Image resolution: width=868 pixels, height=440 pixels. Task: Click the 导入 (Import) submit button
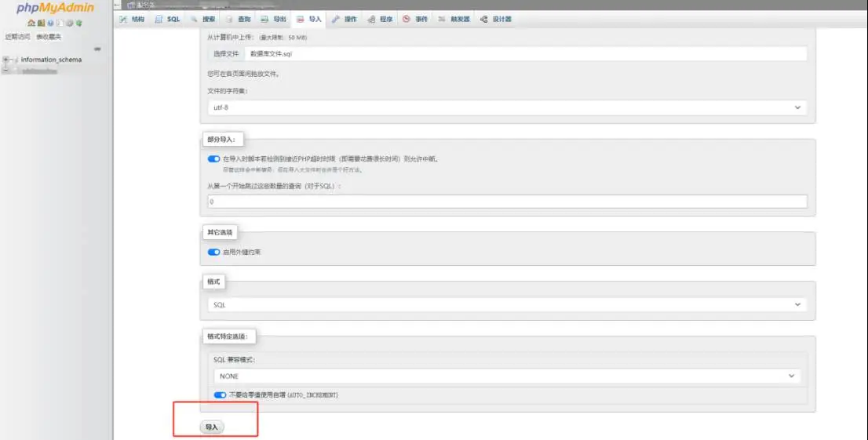[x=211, y=427]
